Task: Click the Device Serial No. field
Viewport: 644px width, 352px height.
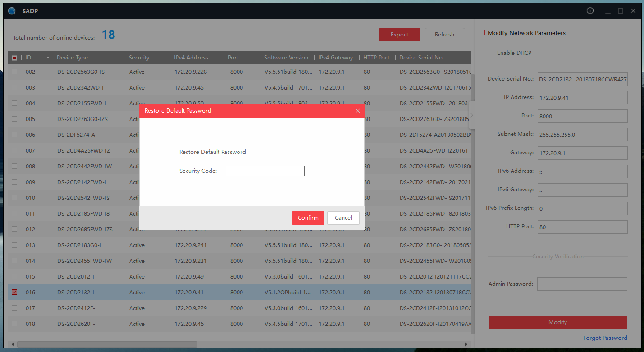Action: pyautogui.click(x=582, y=79)
